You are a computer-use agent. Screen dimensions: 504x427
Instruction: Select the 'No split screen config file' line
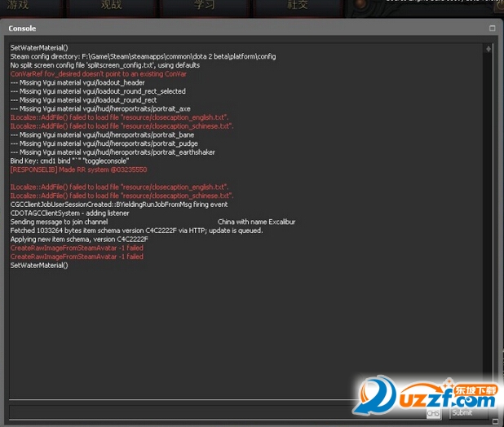104,65
